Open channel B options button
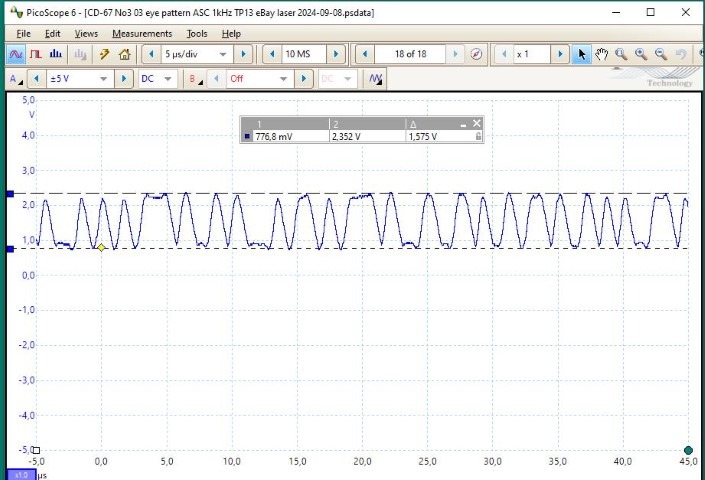This screenshot has height=480, width=705. [x=195, y=79]
